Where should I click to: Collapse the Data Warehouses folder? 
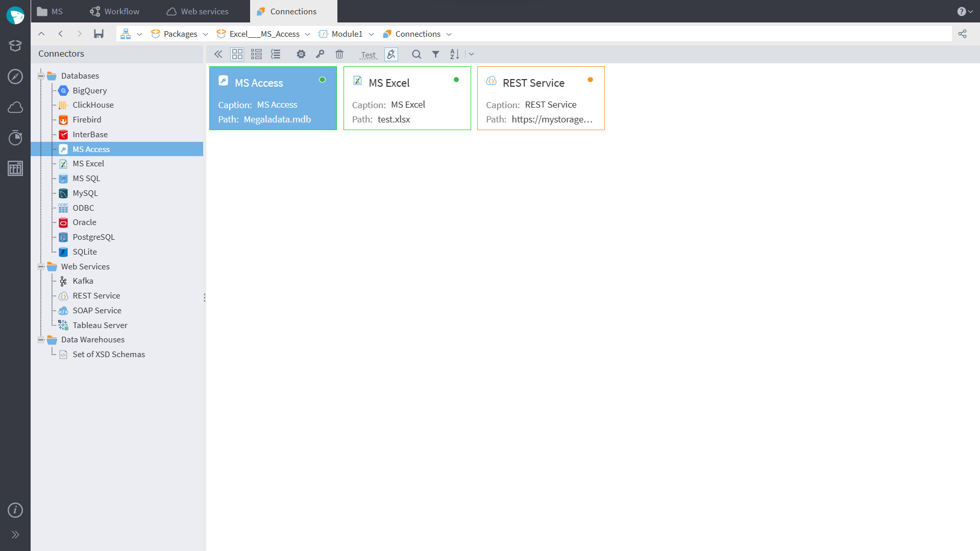click(x=41, y=340)
